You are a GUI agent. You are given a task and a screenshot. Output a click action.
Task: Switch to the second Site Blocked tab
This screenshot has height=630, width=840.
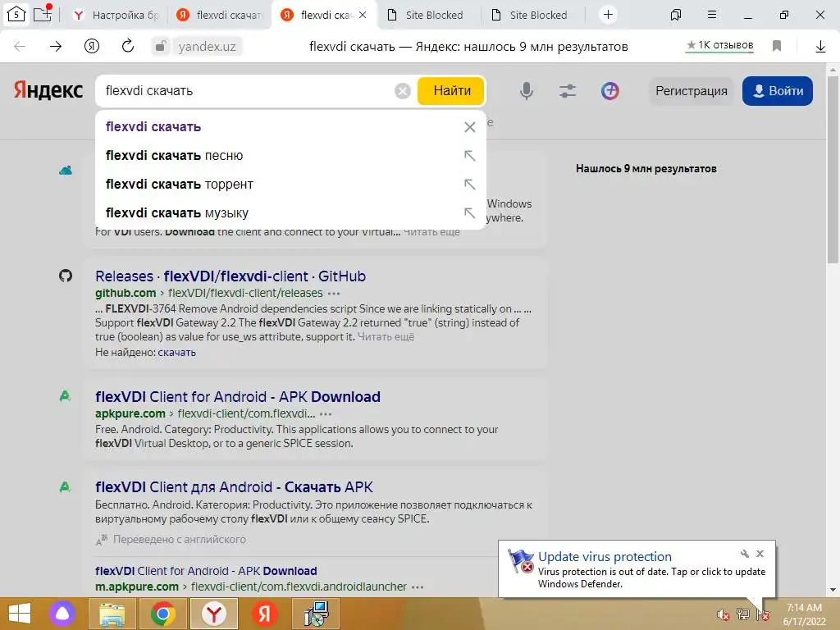tap(531, 15)
